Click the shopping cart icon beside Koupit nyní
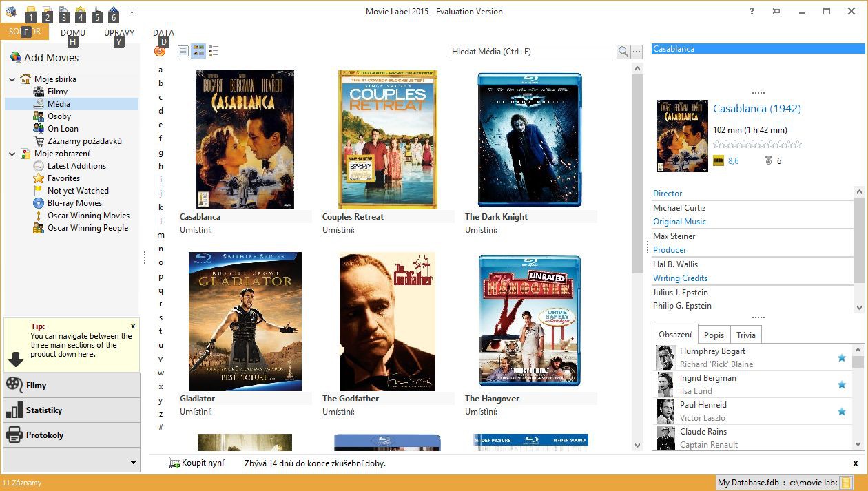868x491 pixels. (174, 463)
